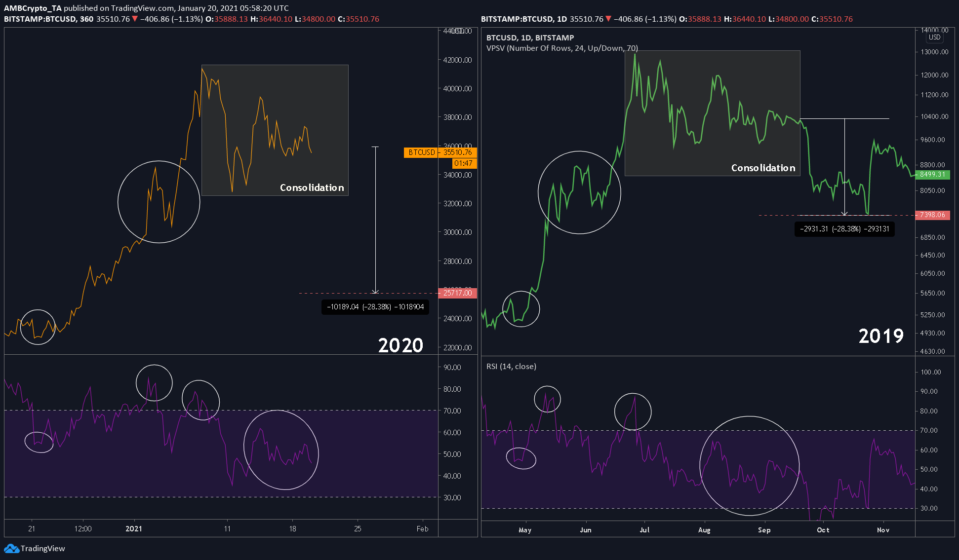Click 30000.00 on the left price axis

tap(458, 232)
